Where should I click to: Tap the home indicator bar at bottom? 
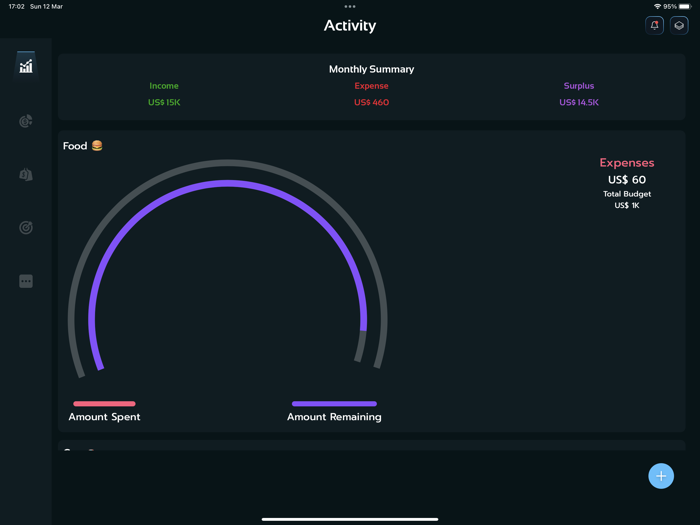[350, 519]
